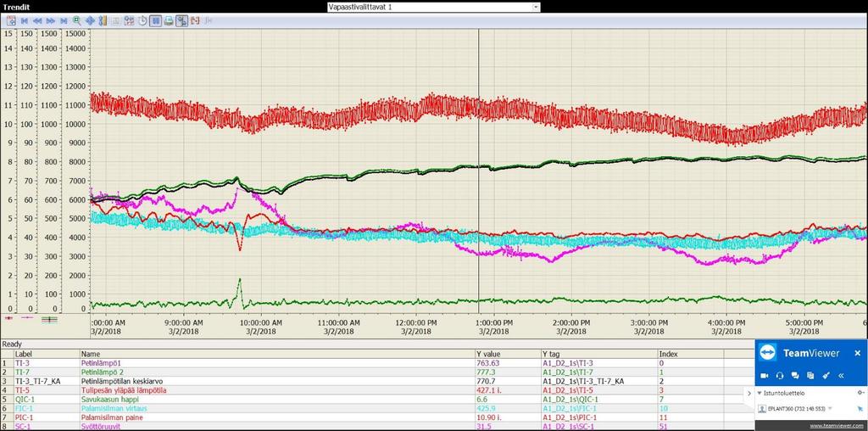Expand TeamViewer panel side arrow
The image size is (868, 431).
point(748,394)
